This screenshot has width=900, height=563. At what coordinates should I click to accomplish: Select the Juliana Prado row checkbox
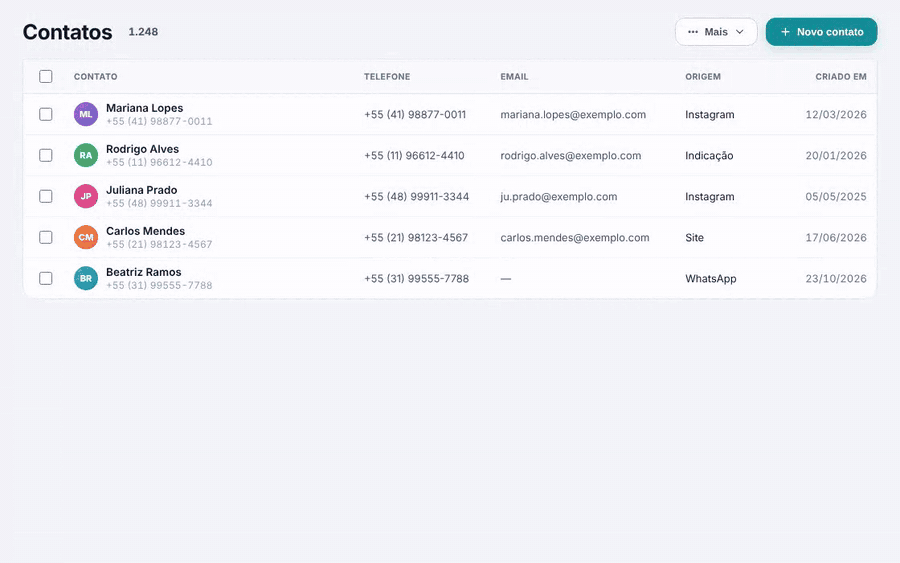coord(46,196)
